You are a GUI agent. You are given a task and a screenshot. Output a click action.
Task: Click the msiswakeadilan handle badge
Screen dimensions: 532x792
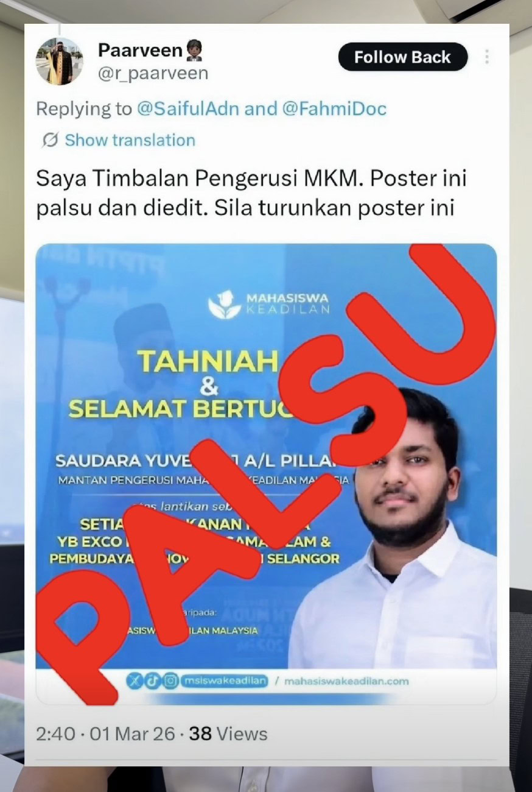point(224,681)
